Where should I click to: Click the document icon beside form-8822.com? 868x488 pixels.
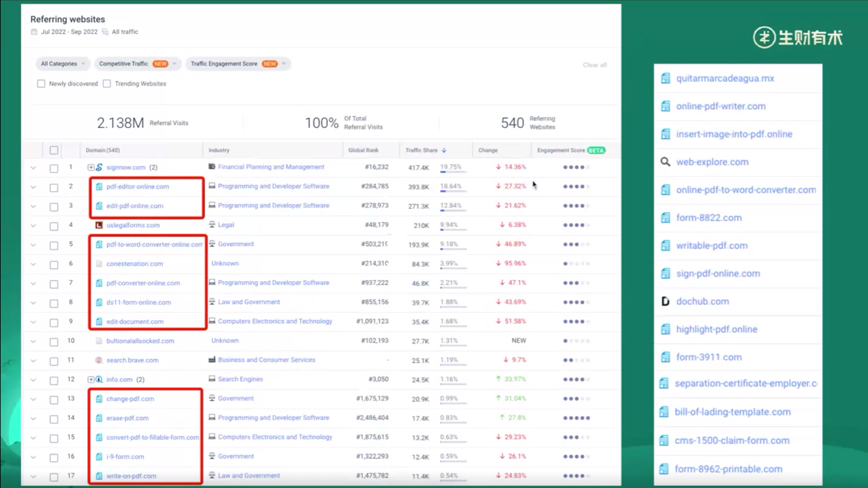coord(665,218)
